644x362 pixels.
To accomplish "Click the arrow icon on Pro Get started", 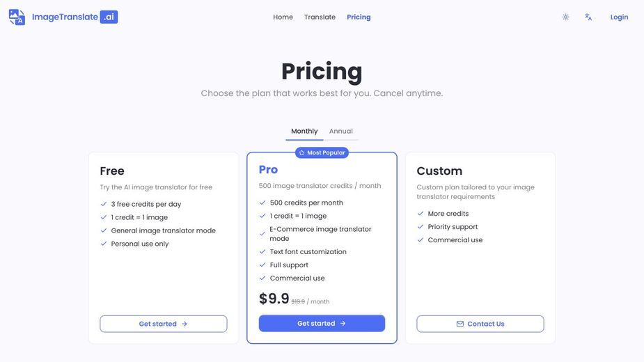I will (x=343, y=324).
